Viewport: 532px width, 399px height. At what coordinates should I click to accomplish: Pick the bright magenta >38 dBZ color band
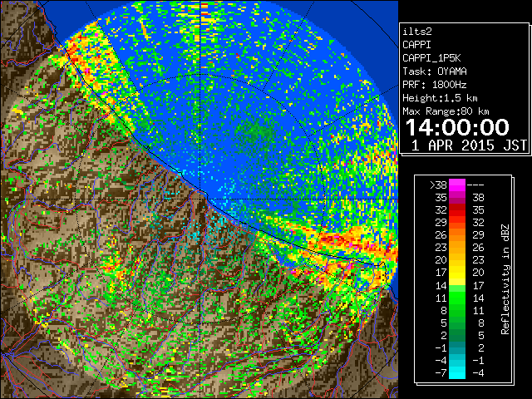[x=457, y=185]
